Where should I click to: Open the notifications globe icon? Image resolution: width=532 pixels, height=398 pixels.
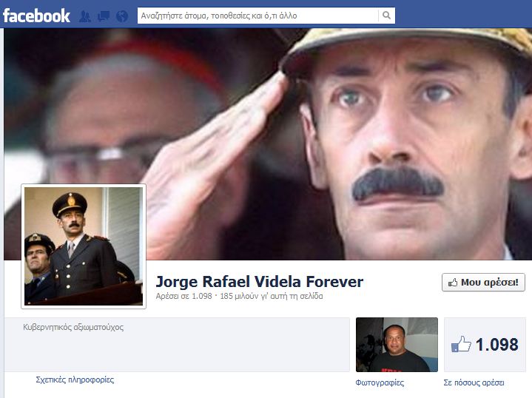coord(121,16)
